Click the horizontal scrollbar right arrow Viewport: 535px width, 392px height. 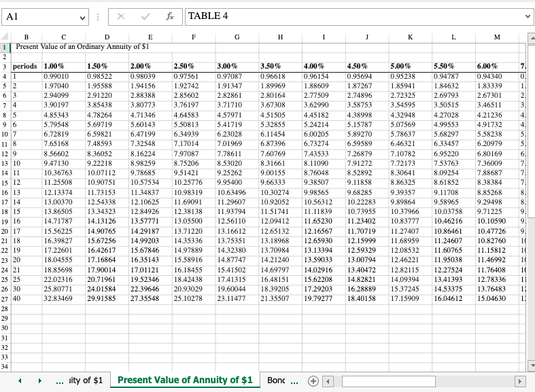pos(519,381)
